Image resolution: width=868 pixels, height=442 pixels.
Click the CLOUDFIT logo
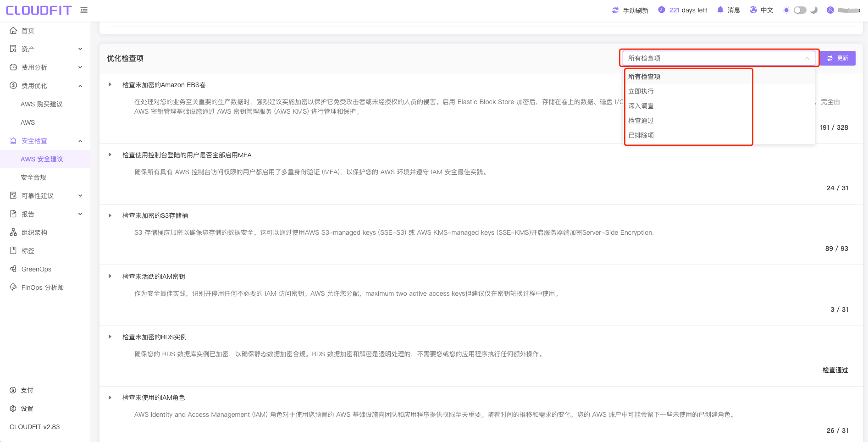point(39,10)
